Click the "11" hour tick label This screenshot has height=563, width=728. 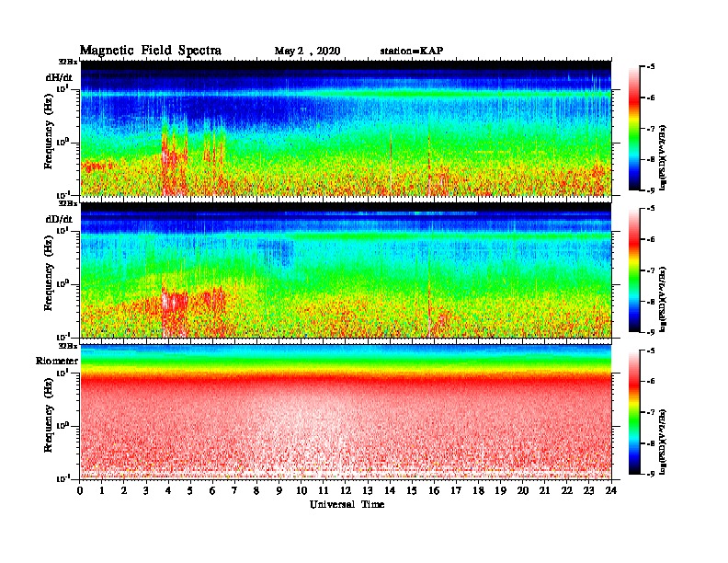pyautogui.click(x=324, y=491)
